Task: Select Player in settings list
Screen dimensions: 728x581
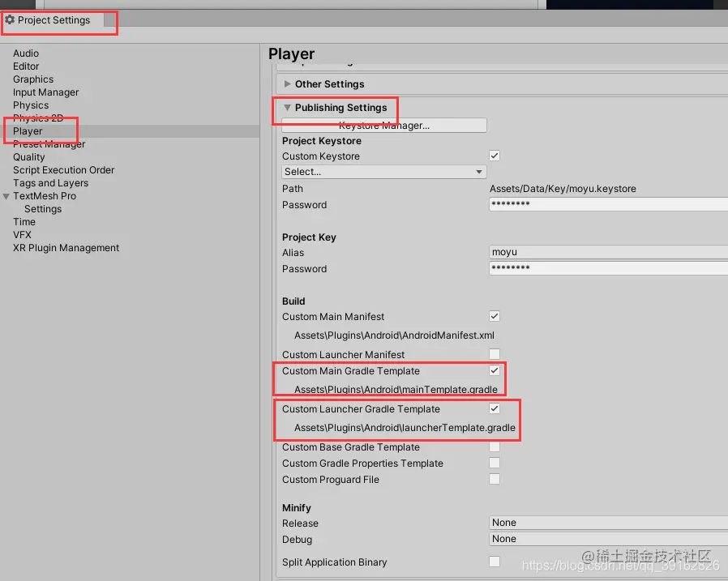Action: [x=28, y=131]
